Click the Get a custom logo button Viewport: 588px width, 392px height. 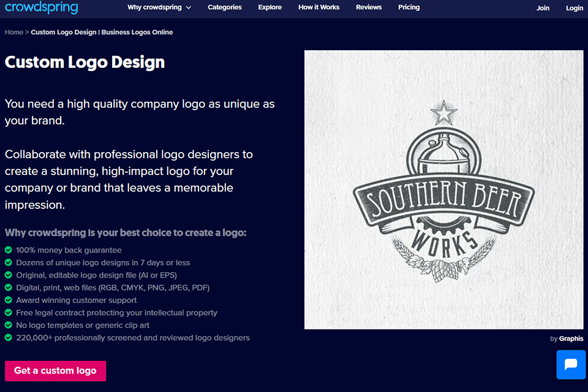[55, 371]
